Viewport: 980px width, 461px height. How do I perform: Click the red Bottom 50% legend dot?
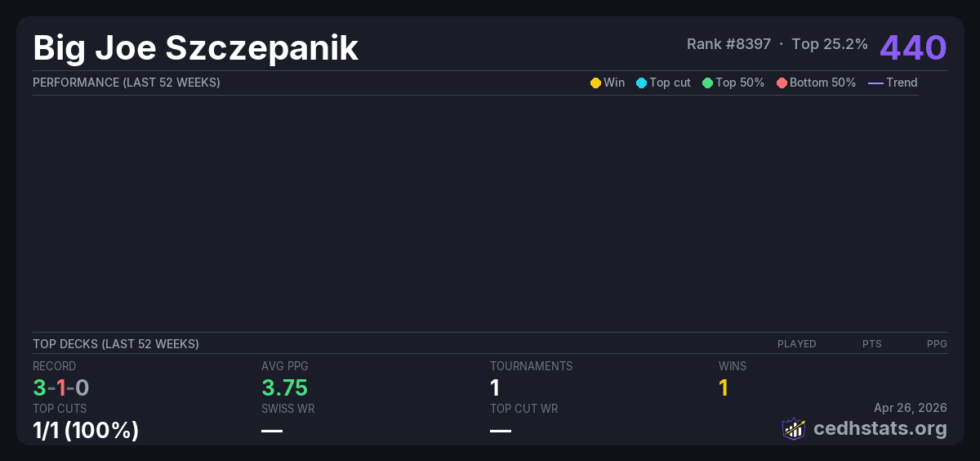click(782, 83)
